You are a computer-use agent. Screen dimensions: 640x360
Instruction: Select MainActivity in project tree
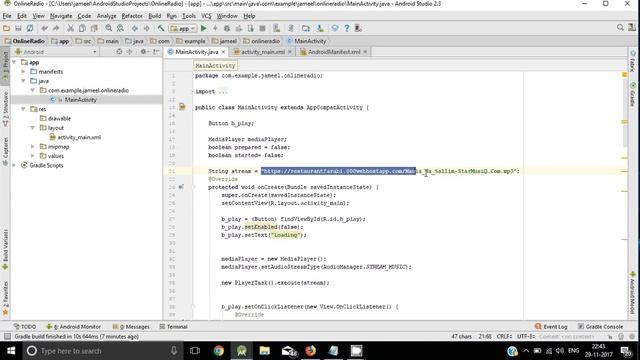80,100
